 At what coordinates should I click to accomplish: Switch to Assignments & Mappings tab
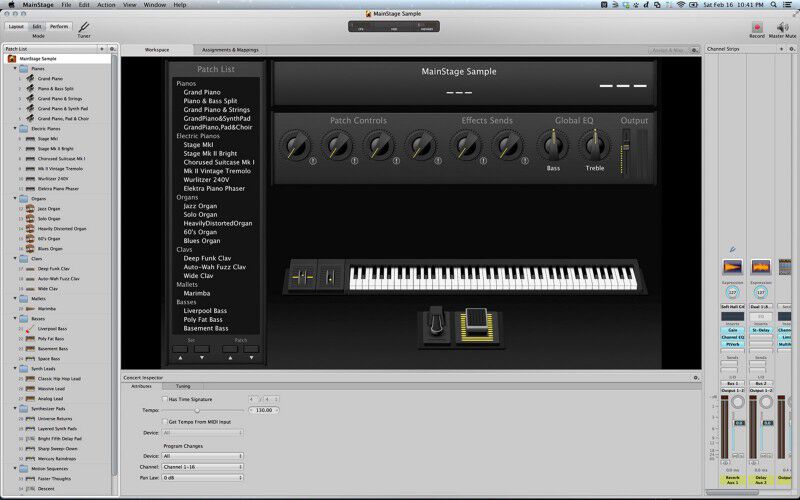(230, 50)
